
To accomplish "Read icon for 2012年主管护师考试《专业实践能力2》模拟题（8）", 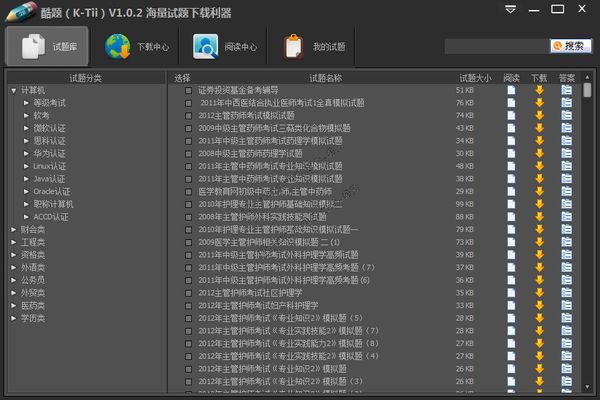I will click(x=511, y=343).
